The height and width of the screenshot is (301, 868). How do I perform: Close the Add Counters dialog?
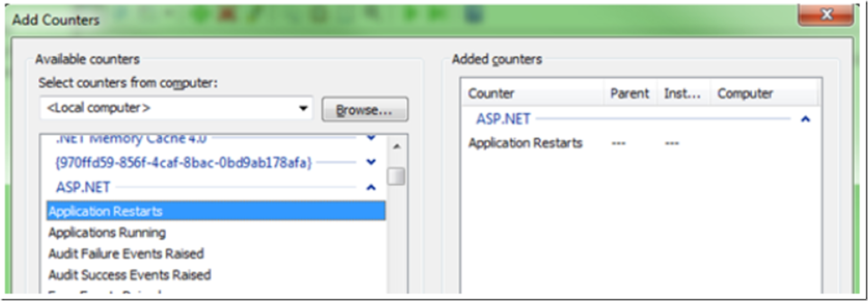[x=827, y=15]
